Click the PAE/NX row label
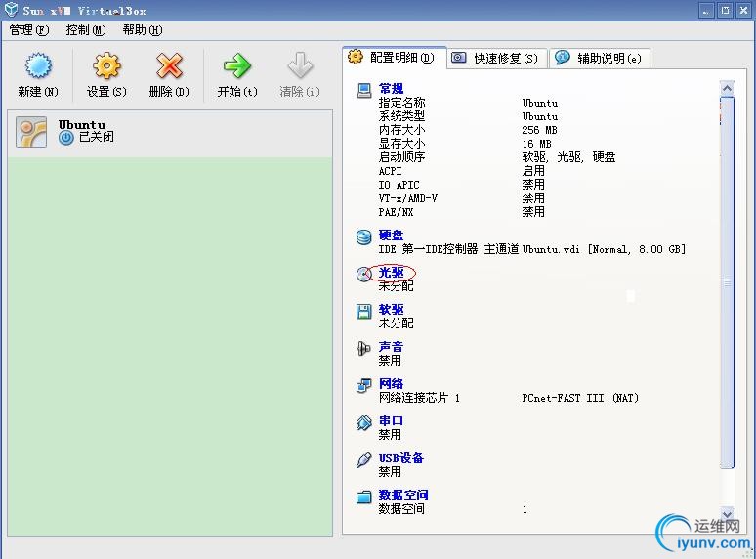Screen dimensions: 756x559 396,212
